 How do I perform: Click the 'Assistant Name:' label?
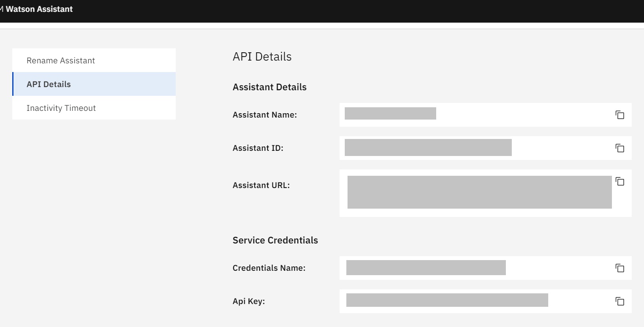(x=265, y=115)
